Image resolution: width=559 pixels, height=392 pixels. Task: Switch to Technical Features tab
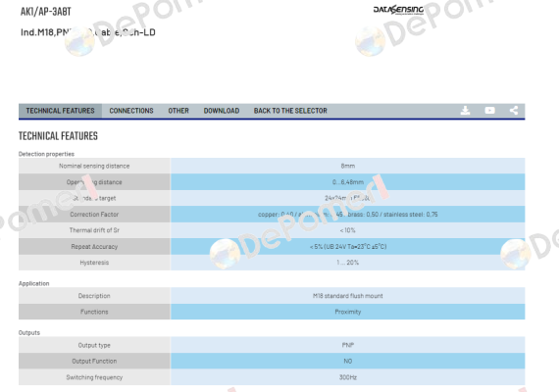coord(60,111)
